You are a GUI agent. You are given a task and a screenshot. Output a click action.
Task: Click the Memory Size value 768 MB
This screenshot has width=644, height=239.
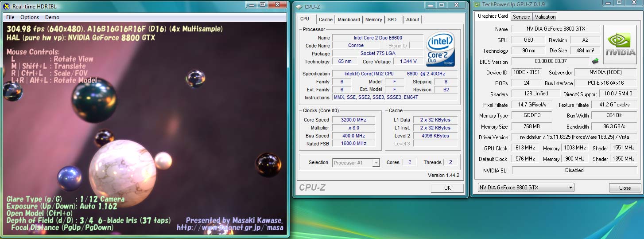[x=531, y=126]
